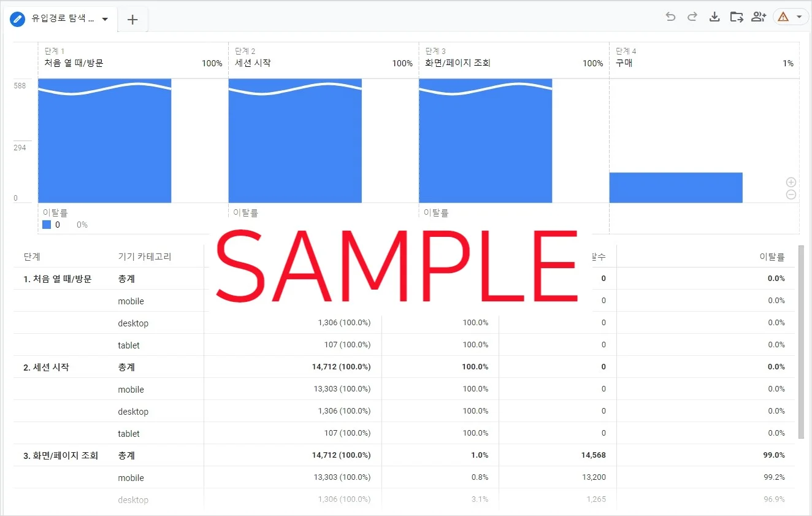The height and width of the screenshot is (516, 812).
Task: Click the 0.8% completion rate cell
Action: point(480,477)
